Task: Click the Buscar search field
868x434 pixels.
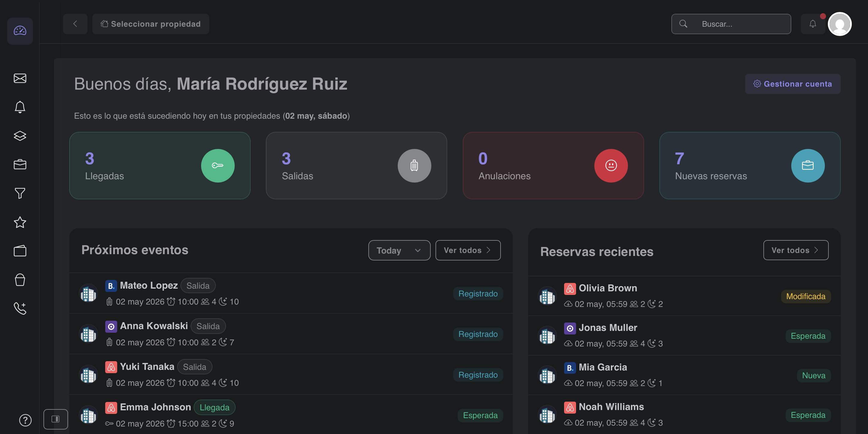Action: pos(731,24)
